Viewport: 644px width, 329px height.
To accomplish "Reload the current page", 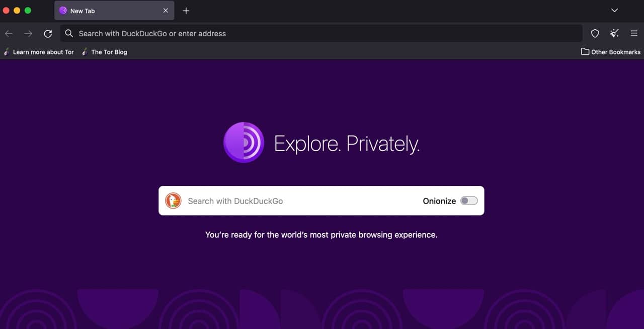I will pyautogui.click(x=48, y=34).
